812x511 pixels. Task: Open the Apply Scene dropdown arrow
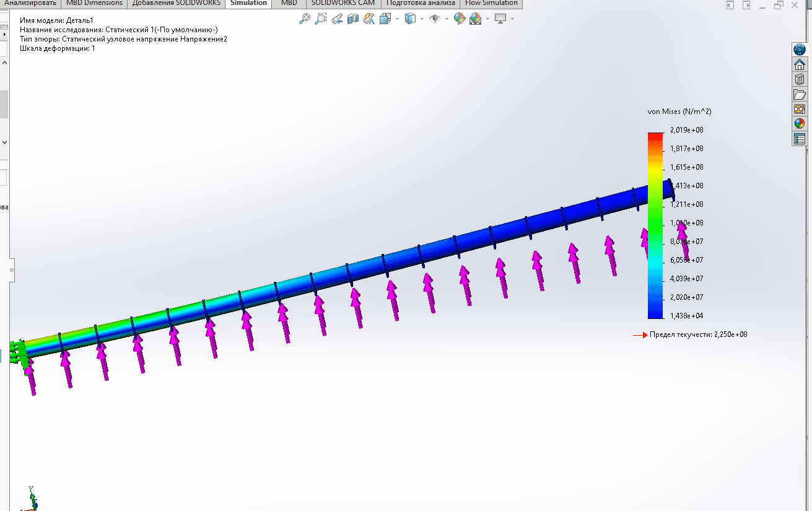coord(487,19)
